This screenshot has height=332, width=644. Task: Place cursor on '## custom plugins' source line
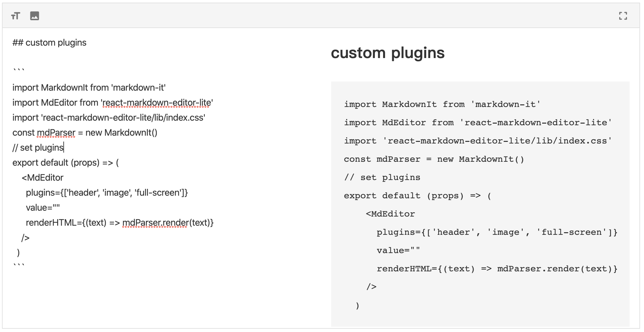[49, 43]
